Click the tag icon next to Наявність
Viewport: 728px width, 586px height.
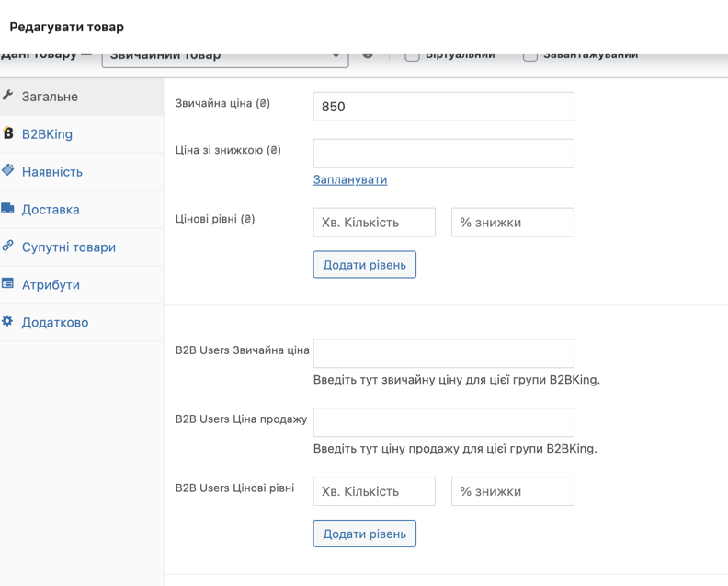(x=8, y=171)
